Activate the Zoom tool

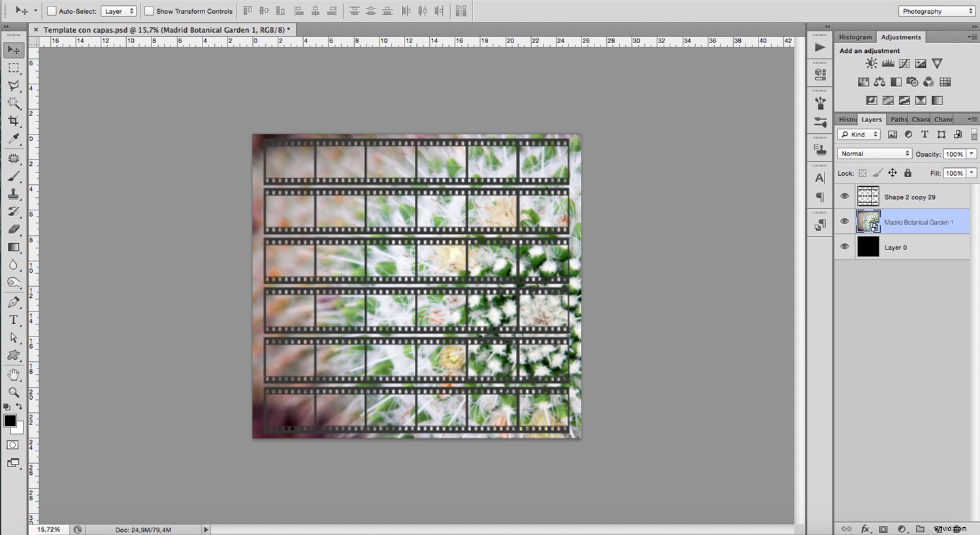coord(13,393)
